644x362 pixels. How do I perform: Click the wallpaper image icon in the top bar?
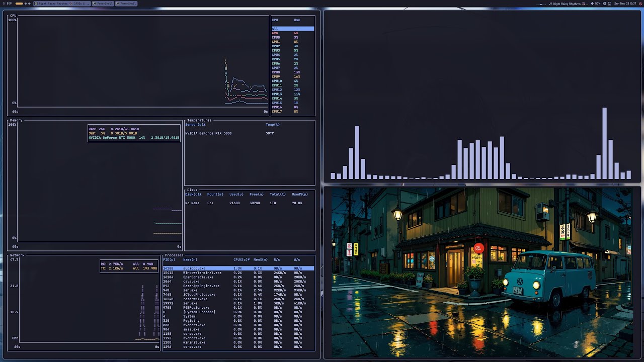pos(610,4)
